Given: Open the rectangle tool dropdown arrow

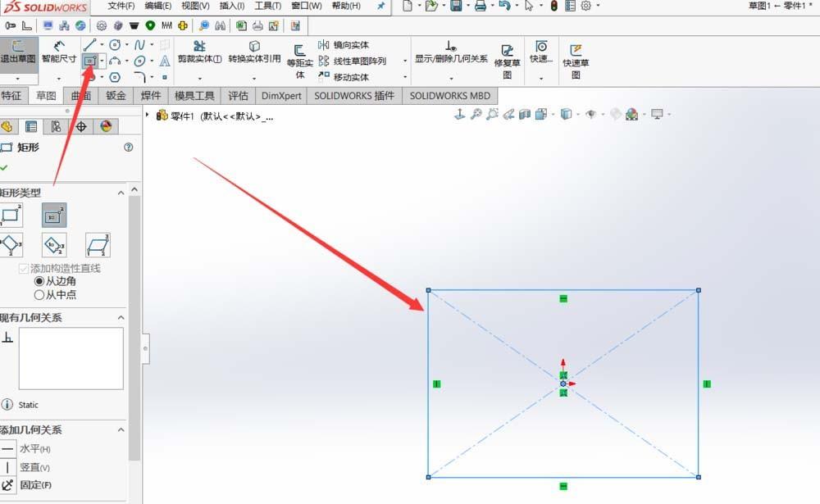Looking at the screenshot, I should pyautogui.click(x=102, y=61).
